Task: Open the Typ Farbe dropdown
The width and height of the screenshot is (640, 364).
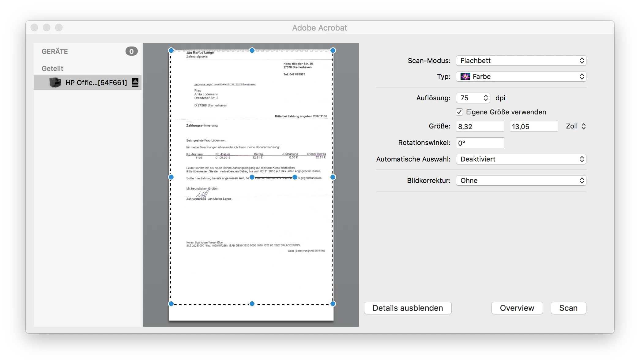Action: pyautogui.click(x=521, y=76)
